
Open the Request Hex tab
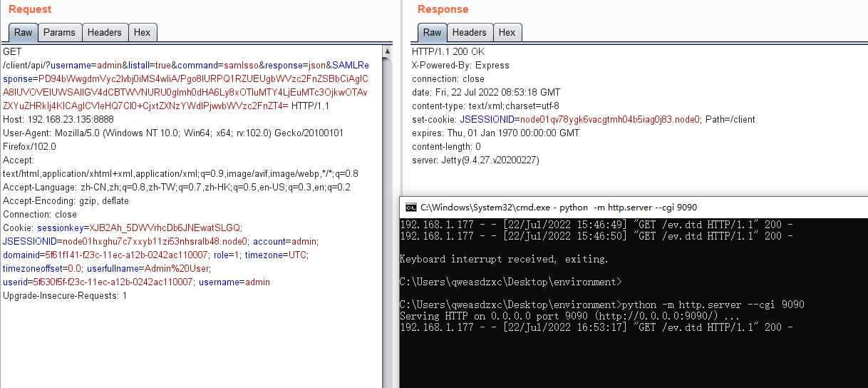pyautogui.click(x=143, y=32)
